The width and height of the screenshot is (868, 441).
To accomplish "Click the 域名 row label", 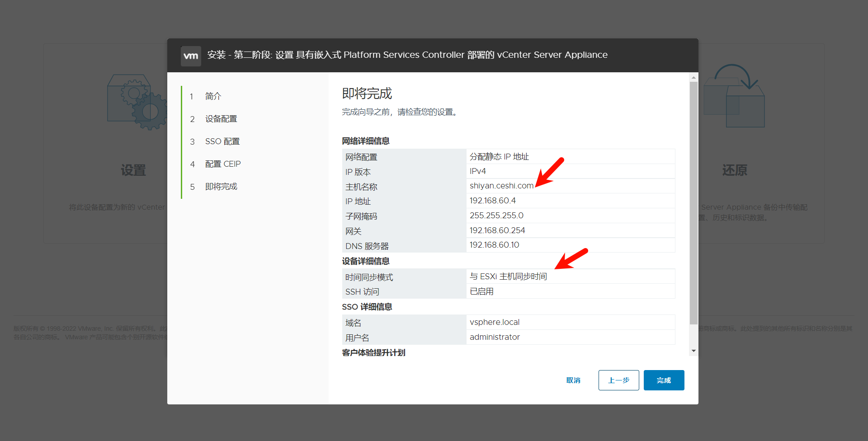I will coord(354,323).
